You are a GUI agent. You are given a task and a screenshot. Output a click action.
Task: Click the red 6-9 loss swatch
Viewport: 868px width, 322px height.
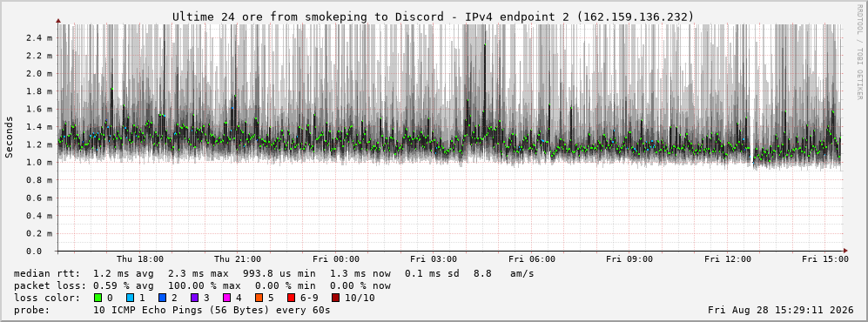click(291, 299)
